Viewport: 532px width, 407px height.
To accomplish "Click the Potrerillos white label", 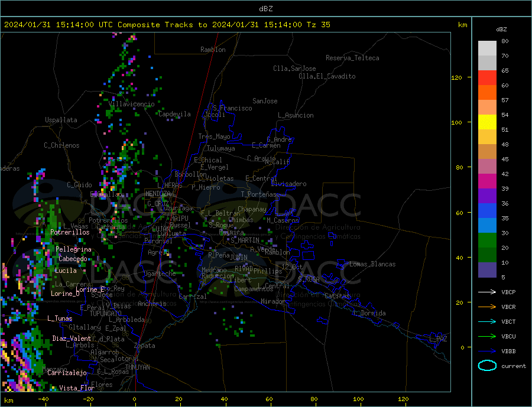I will tap(70, 232).
